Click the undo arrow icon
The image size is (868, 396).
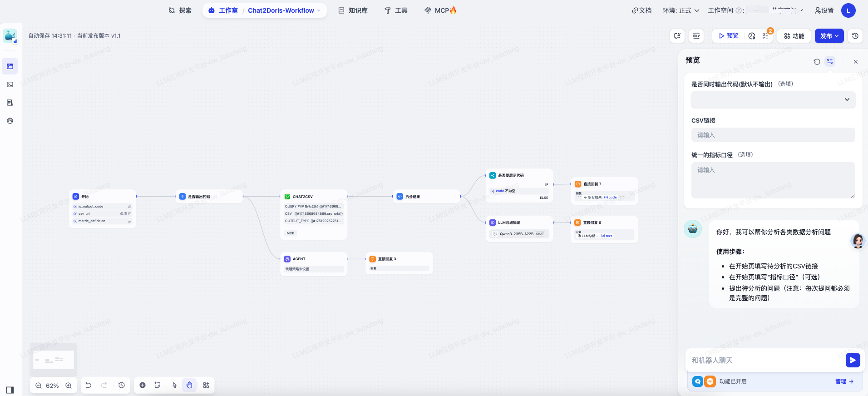89,385
